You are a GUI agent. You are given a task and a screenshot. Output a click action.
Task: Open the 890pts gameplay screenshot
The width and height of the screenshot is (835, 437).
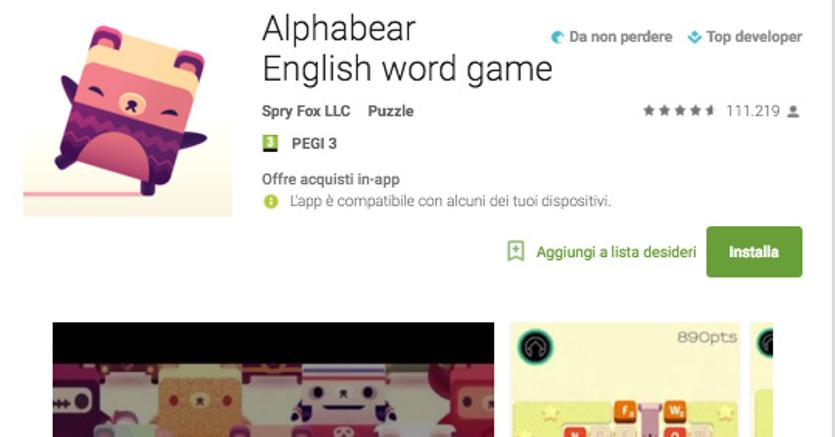point(625,380)
